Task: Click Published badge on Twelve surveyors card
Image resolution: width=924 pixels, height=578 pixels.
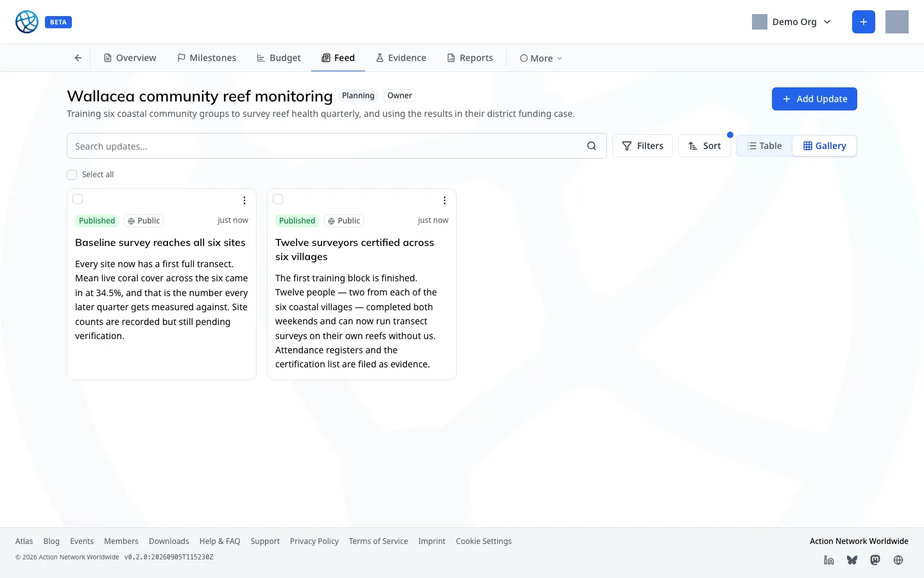Action: click(x=297, y=221)
